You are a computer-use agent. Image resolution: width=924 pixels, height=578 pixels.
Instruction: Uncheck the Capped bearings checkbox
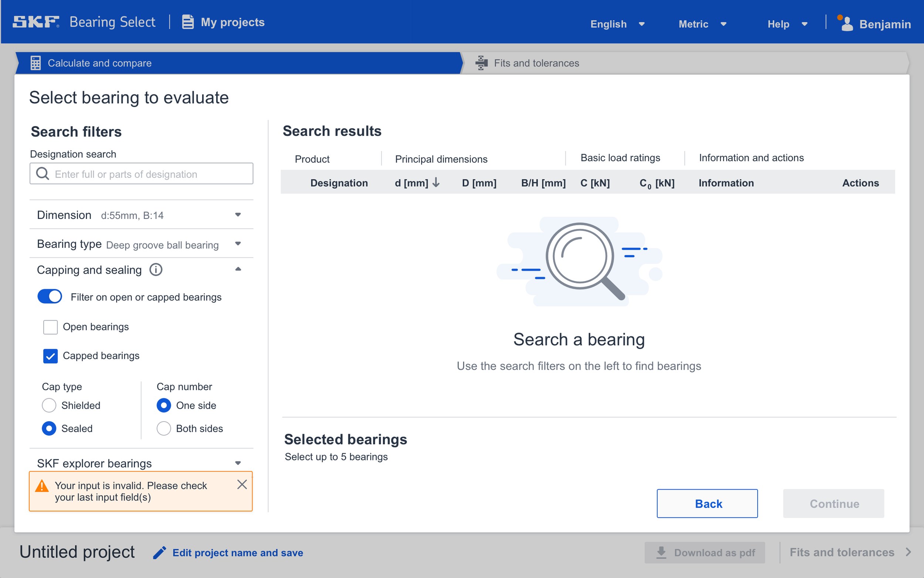(x=50, y=356)
